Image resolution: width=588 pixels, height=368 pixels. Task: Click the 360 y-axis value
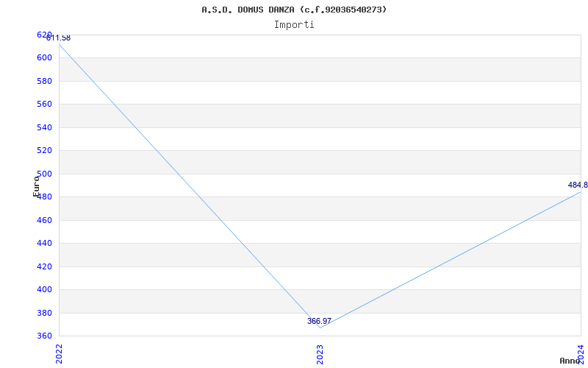[44, 336]
